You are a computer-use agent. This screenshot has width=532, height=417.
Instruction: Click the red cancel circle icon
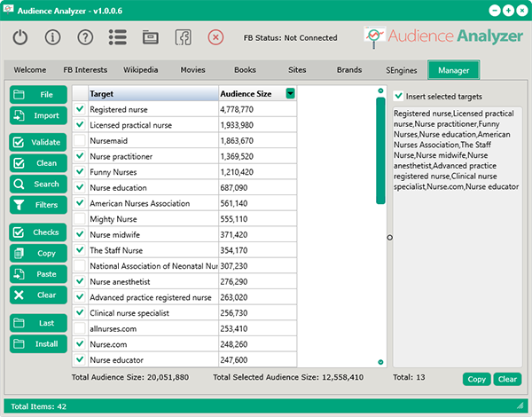pos(215,37)
